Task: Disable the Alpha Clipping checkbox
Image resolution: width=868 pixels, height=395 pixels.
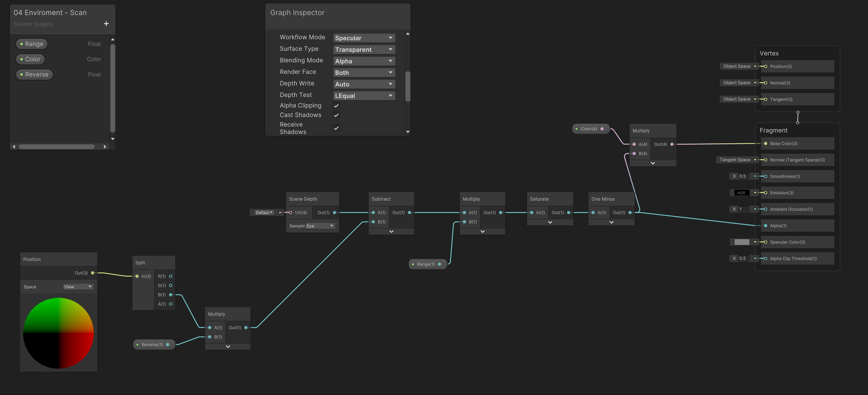Action: pos(336,106)
